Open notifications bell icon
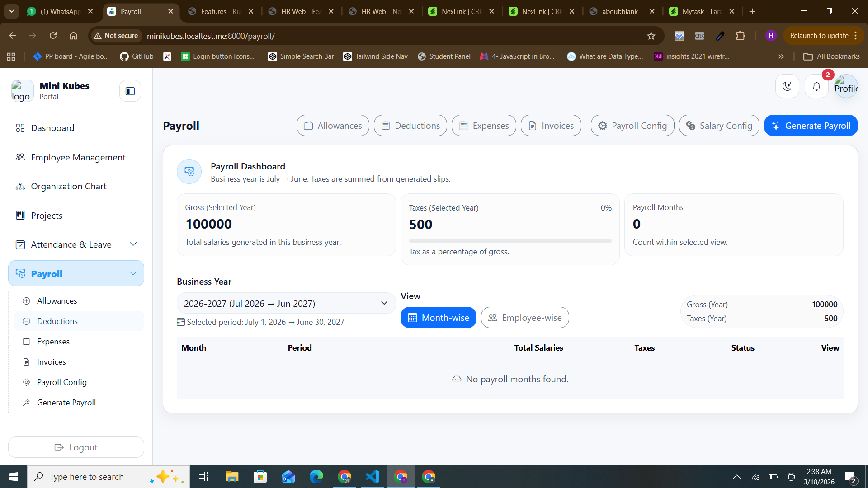The image size is (868, 488). point(816,86)
